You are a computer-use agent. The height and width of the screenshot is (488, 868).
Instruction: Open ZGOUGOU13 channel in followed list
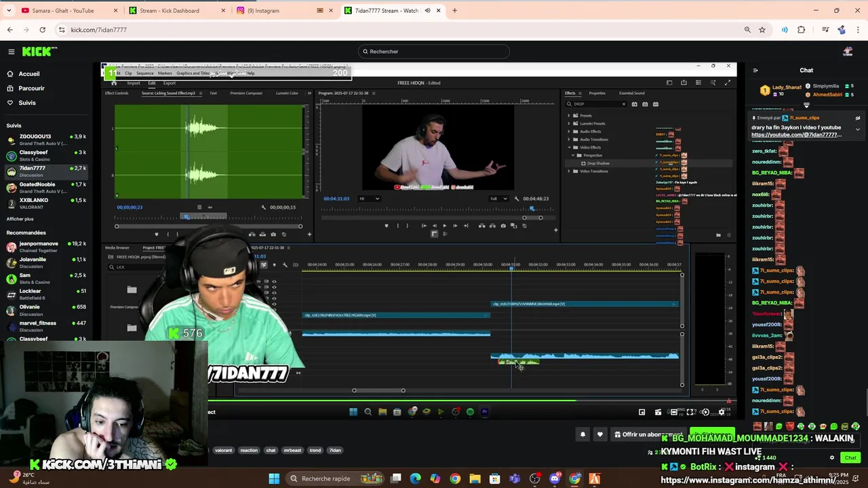point(46,140)
